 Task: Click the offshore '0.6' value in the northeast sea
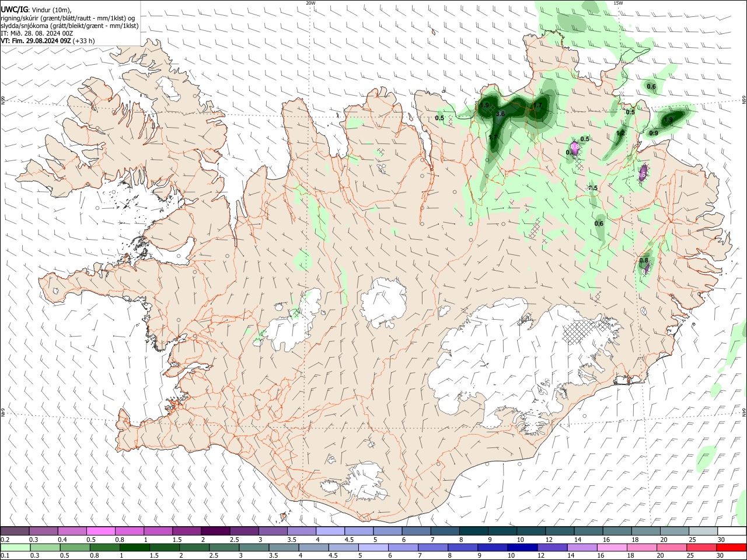click(651, 87)
